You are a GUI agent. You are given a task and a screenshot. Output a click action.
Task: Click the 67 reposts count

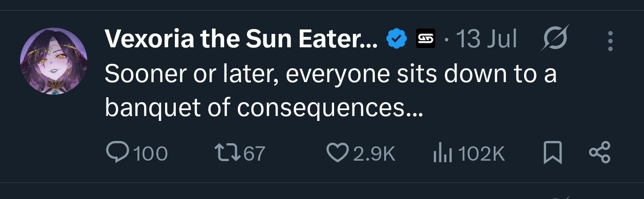[254, 154]
